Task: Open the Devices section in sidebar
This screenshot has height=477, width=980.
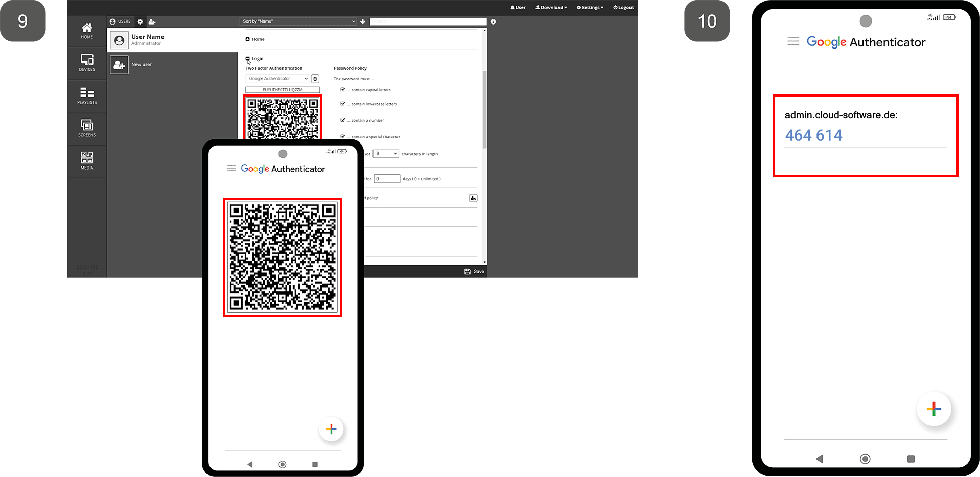Action: 87,63
